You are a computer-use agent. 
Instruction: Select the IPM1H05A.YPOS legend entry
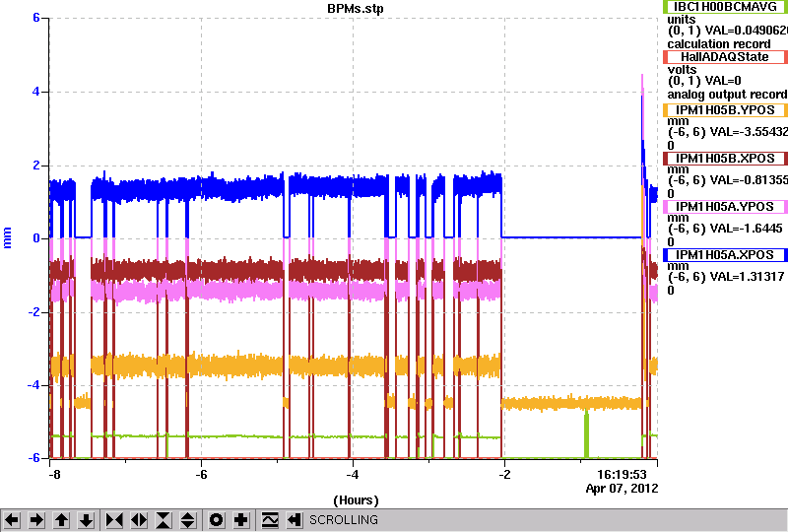coord(725,207)
